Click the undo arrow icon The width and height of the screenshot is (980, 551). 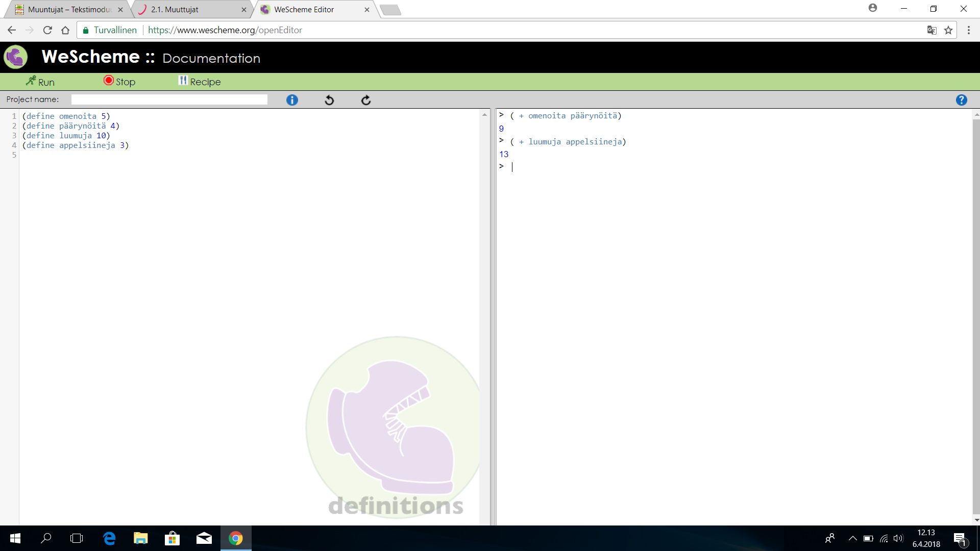[x=329, y=100]
